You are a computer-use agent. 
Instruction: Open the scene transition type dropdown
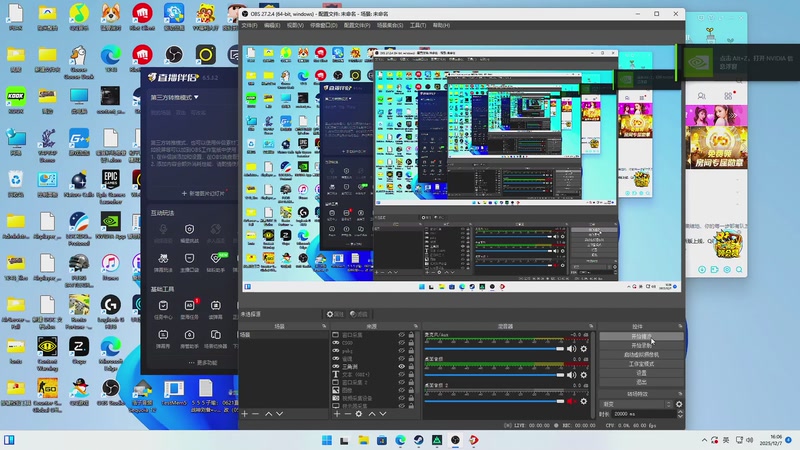(x=637, y=404)
